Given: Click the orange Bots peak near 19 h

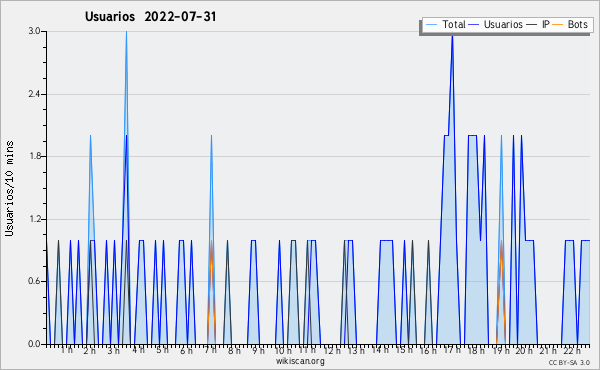Looking at the screenshot, I should coord(501,241).
